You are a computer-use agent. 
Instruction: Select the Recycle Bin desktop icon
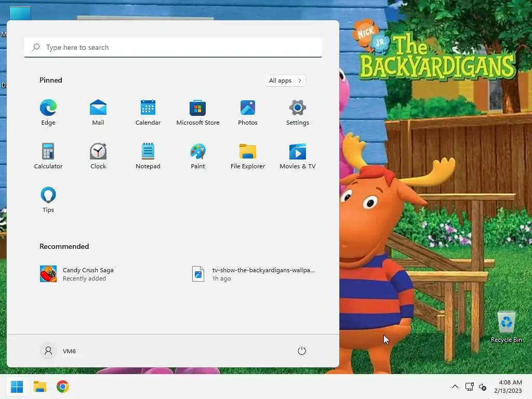pos(506,327)
